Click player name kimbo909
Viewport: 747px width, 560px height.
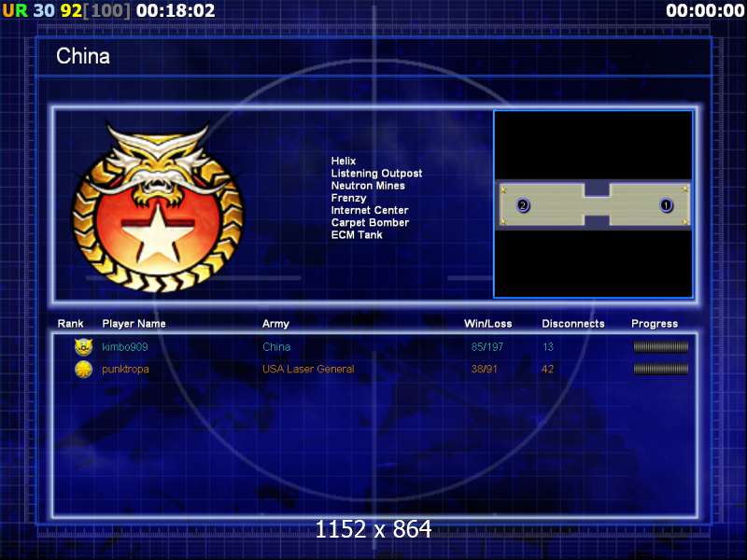point(125,346)
